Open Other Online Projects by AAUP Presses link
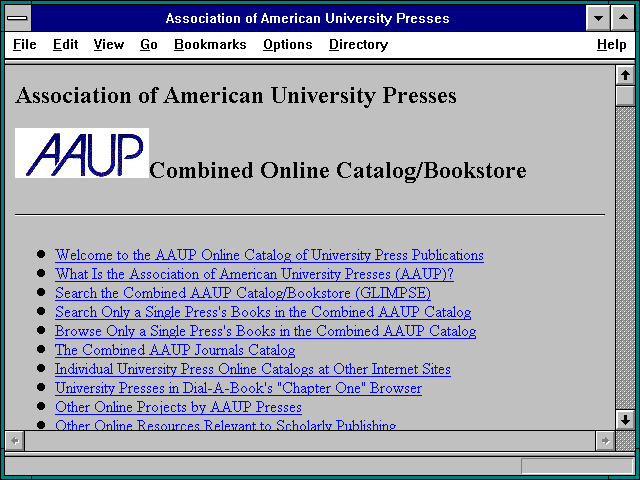The image size is (640, 480). click(178, 407)
